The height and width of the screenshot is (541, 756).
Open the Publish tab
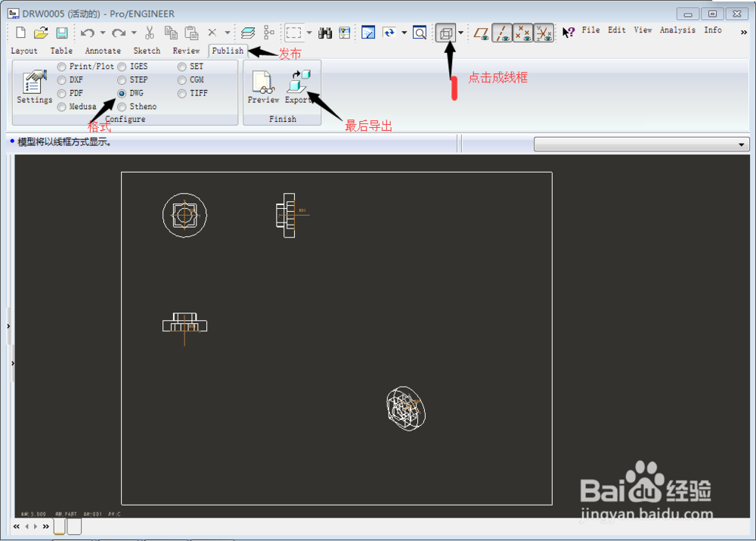click(x=228, y=51)
